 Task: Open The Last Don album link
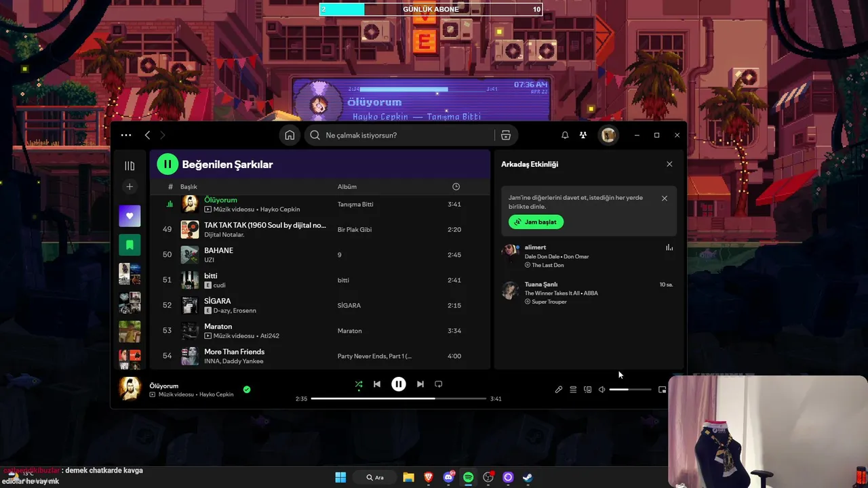pyautogui.click(x=548, y=265)
